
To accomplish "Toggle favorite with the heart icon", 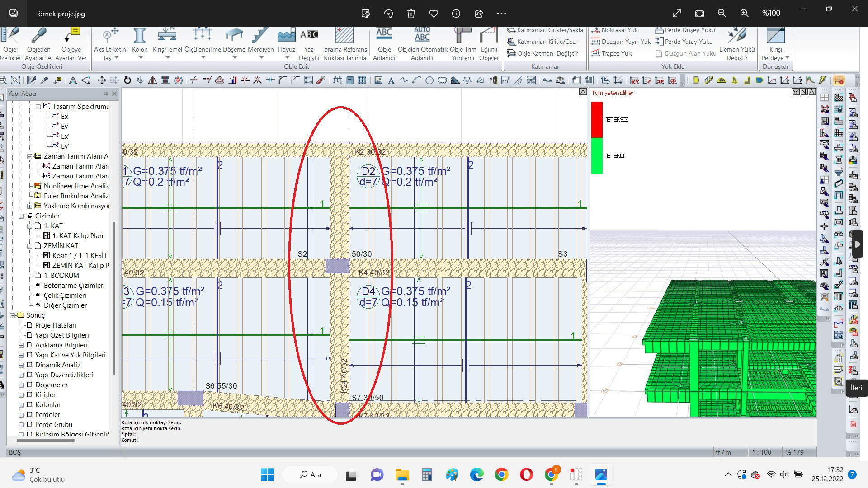I will click(434, 14).
